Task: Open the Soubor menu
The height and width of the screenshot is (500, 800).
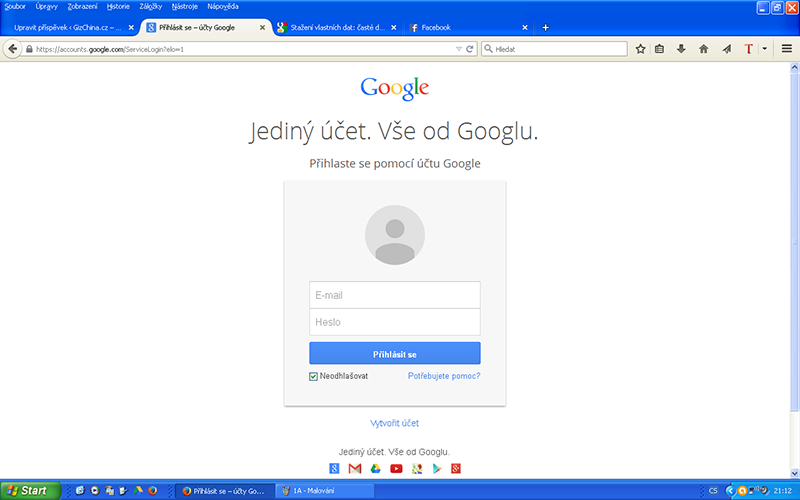Action: (15, 7)
